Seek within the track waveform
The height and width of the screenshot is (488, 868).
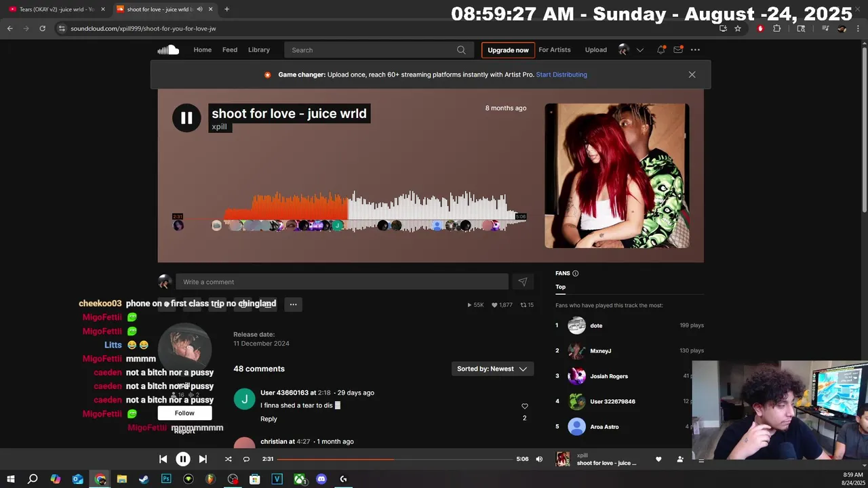click(x=349, y=211)
